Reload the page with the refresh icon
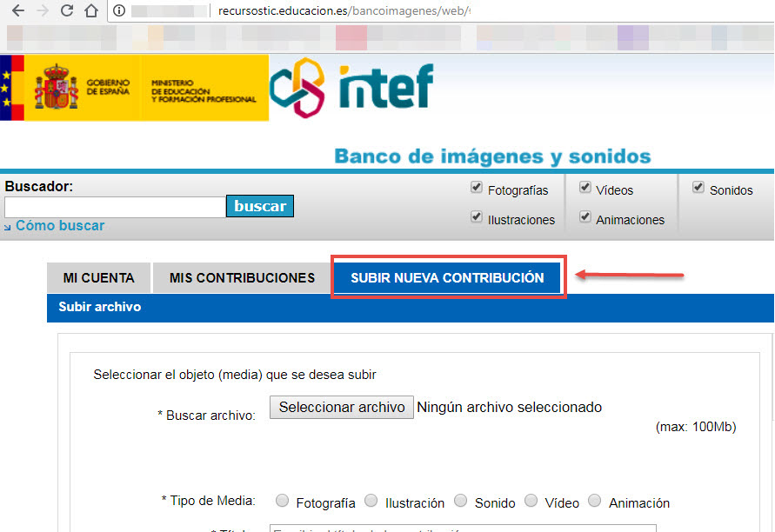Viewport: 775px width, 532px height. (x=66, y=13)
